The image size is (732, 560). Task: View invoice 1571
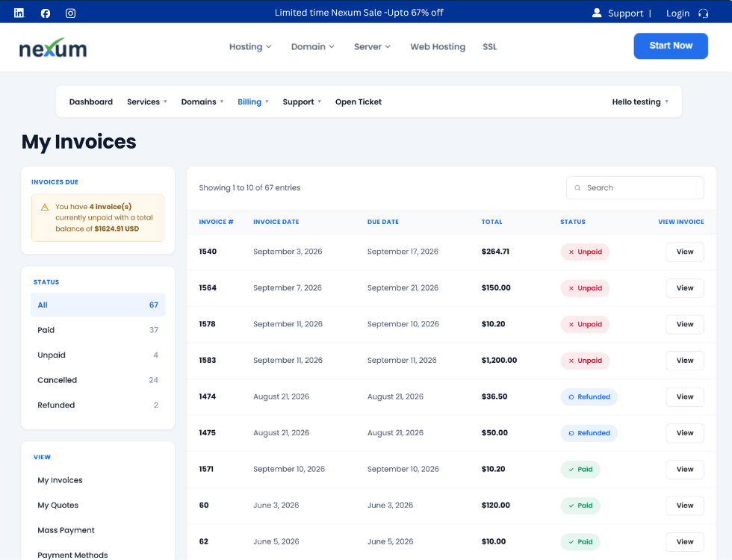684,469
